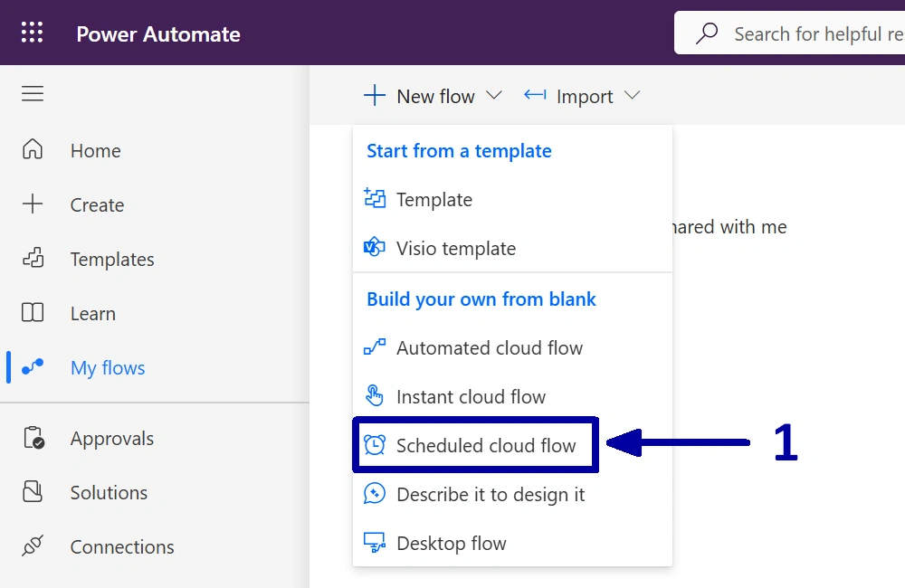The width and height of the screenshot is (905, 588).
Task: Click the Solutions icon in the sidebar
Action: 33,491
